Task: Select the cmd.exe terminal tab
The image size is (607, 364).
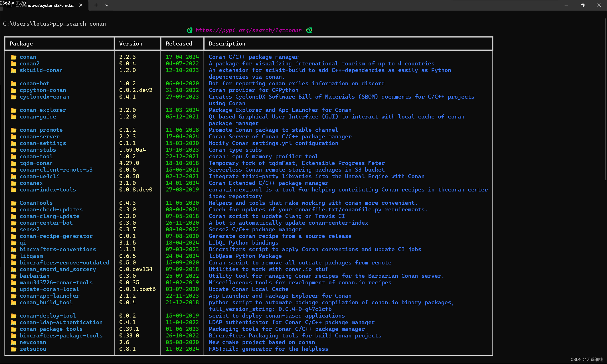Action: [47, 5]
